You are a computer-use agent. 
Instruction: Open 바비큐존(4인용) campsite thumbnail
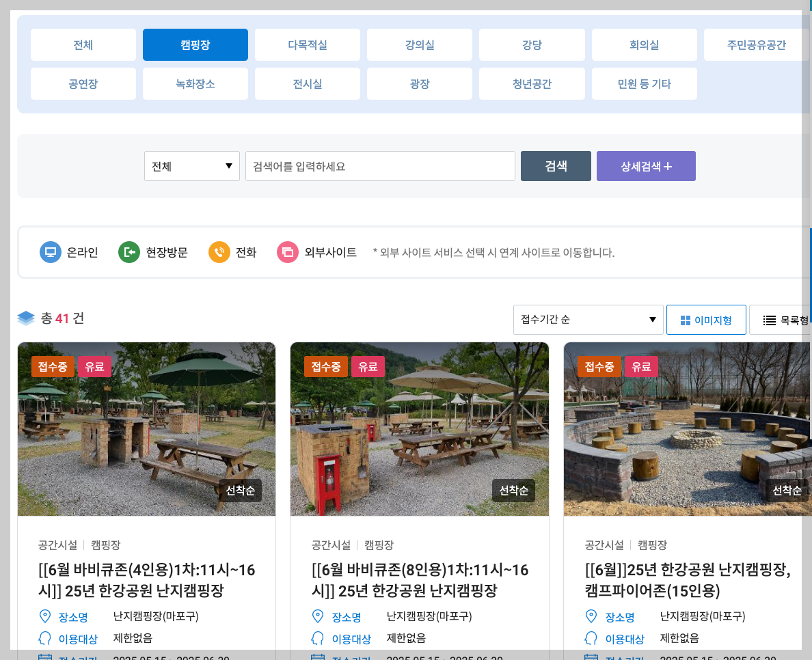click(x=146, y=428)
